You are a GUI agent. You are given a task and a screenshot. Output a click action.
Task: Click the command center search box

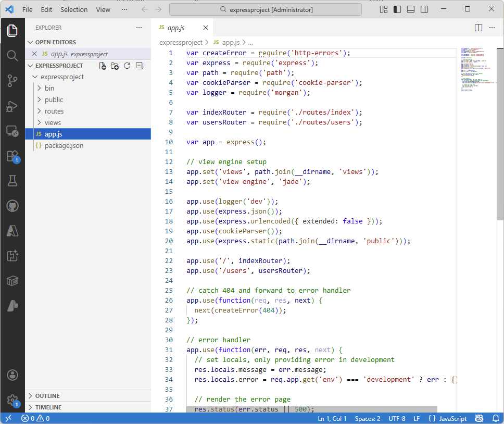(266, 9)
